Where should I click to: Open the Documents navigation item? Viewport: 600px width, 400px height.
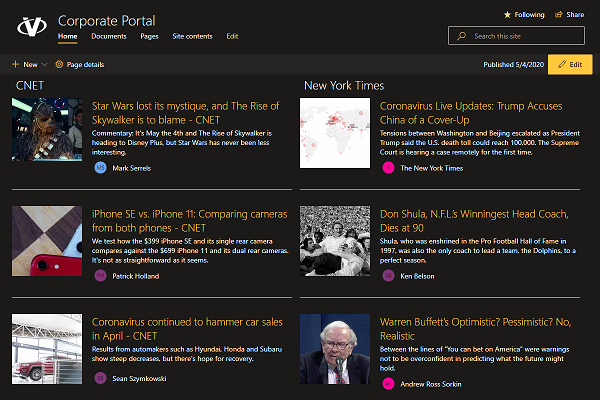click(109, 36)
